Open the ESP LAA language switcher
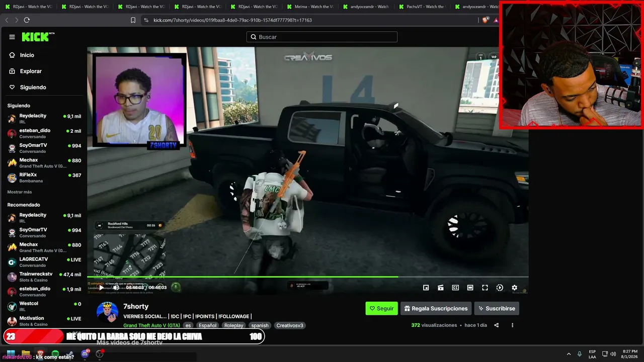The width and height of the screenshot is (644, 362). 592,354
